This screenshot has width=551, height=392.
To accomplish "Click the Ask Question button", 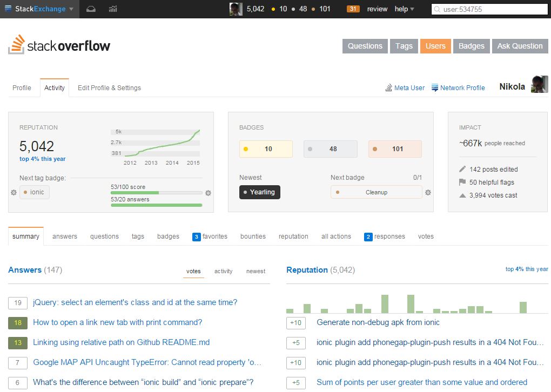I will tap(520, 46).
